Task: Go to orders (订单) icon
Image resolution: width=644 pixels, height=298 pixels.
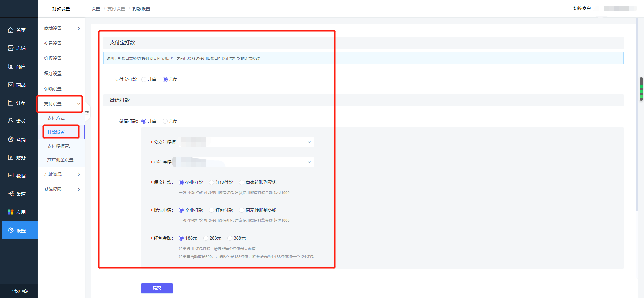Action: (11, 103)
